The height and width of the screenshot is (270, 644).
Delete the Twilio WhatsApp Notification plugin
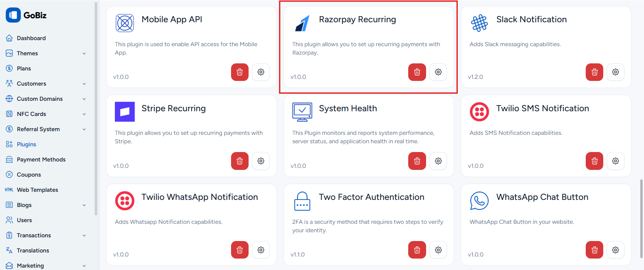240,250
